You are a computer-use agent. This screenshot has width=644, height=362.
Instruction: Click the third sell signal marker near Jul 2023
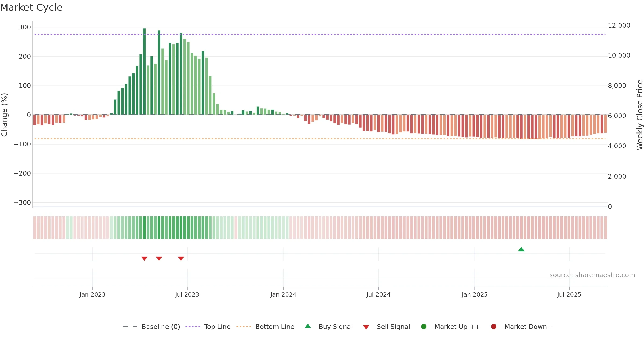click(181, 258)
